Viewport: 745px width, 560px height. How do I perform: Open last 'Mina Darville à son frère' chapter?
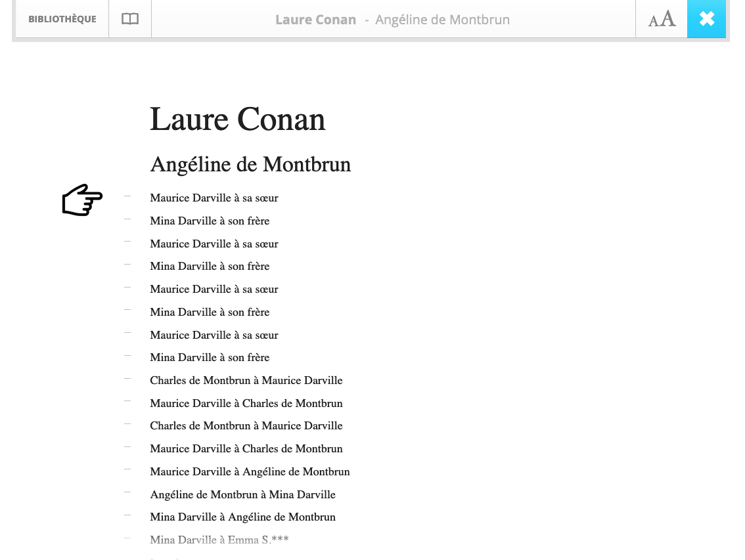pos(210,358)
